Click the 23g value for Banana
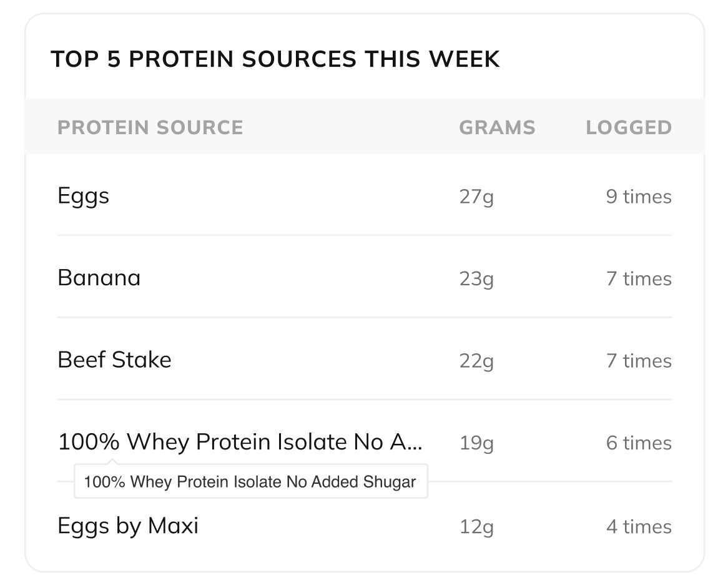The image size is (723, 588). (476, 279)
